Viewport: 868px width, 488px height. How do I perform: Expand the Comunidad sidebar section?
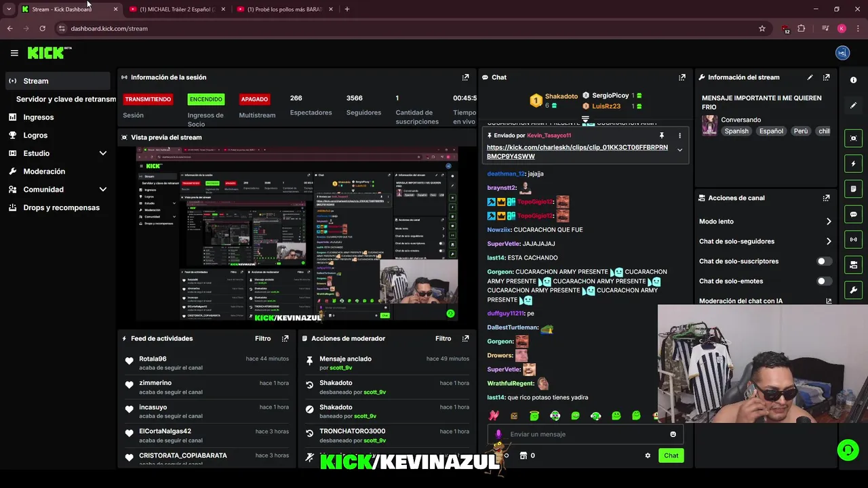[103, 190]
